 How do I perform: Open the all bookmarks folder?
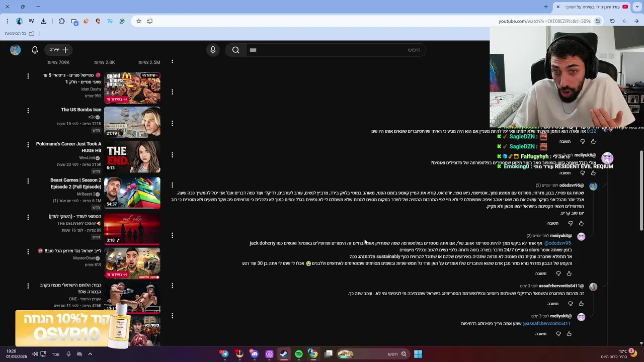(x=20, y=33)
